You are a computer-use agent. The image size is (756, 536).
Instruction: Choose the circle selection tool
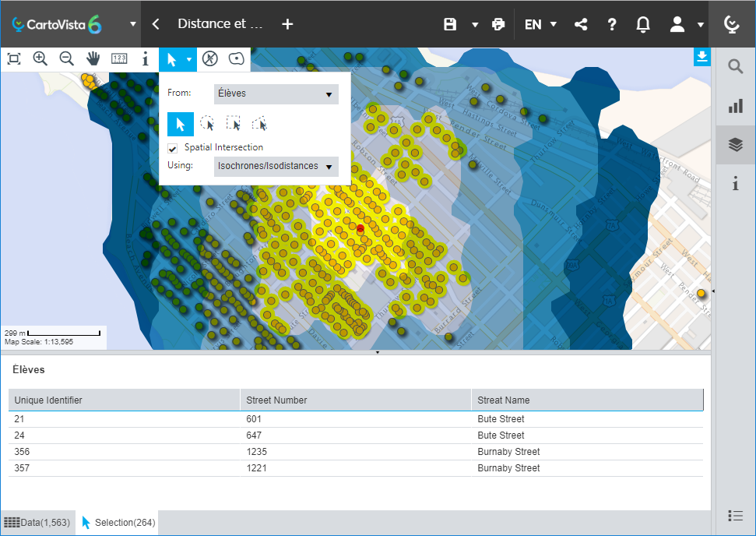point(207,124)
